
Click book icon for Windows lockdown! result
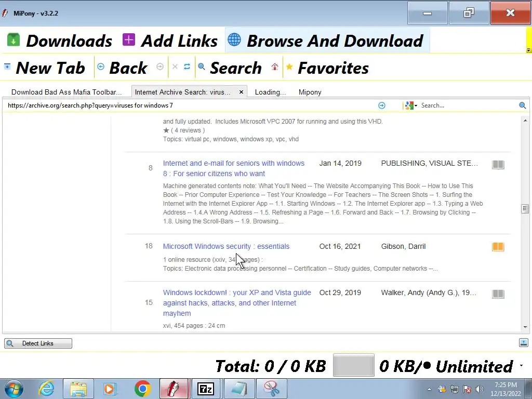(498, 294)
